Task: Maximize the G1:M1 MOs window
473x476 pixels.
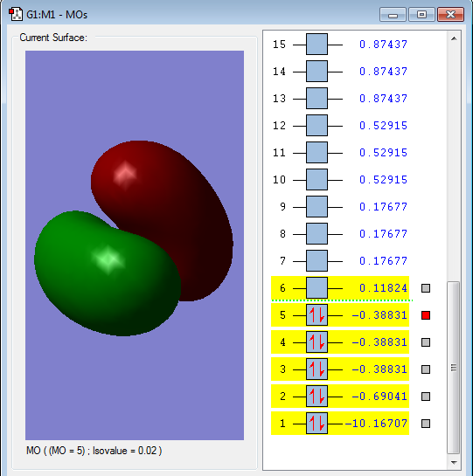Action: [421, 14]
